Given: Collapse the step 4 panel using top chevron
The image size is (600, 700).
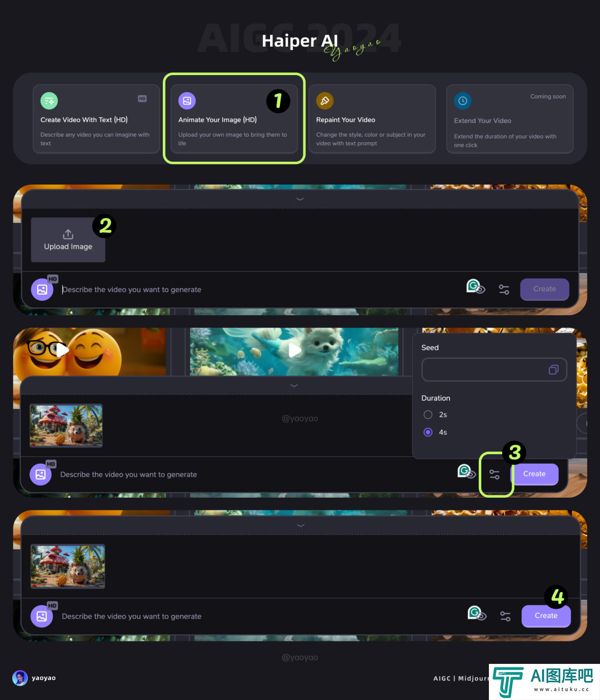Looking at the screenshot, I should coord(301,525).
